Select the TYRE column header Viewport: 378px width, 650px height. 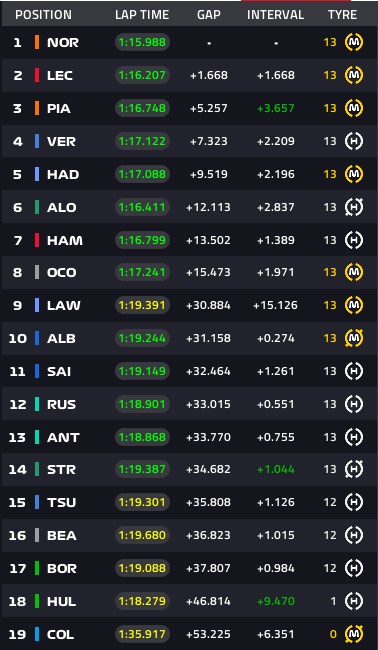coord(342,15)
